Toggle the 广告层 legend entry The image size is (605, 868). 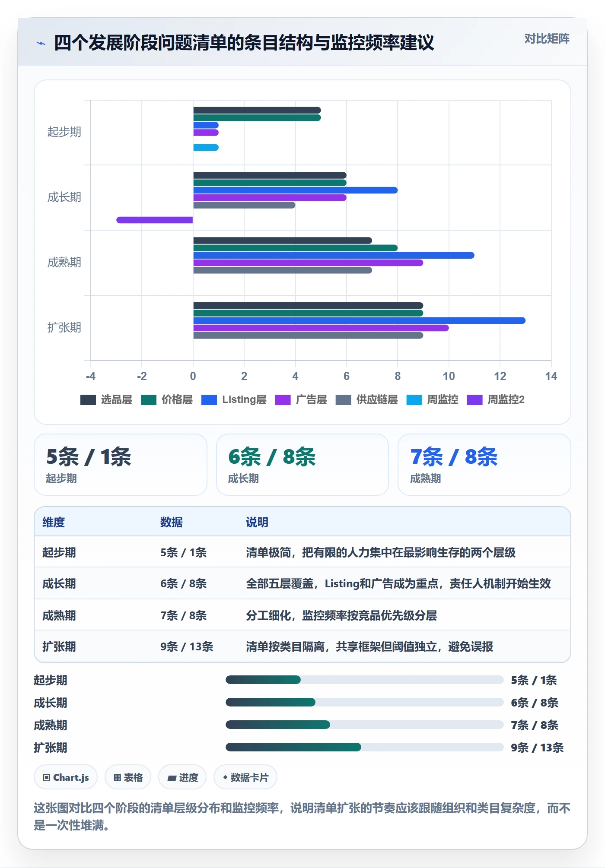[x=301, y=400]
